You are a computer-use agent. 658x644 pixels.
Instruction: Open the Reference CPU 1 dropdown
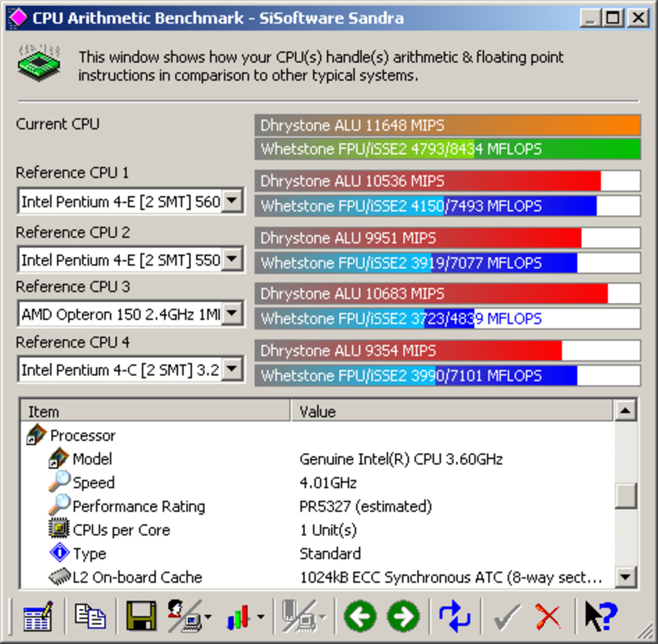(232, 201)
